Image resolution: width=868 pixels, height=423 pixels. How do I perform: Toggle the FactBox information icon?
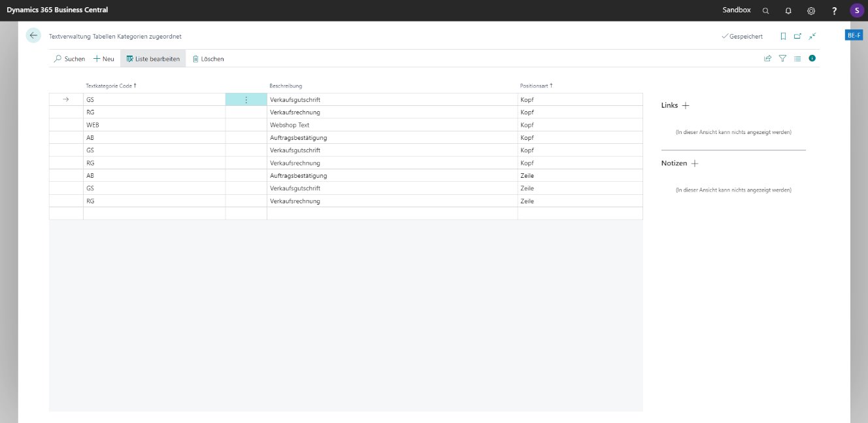pyautogui.click(x=812, y=58)
